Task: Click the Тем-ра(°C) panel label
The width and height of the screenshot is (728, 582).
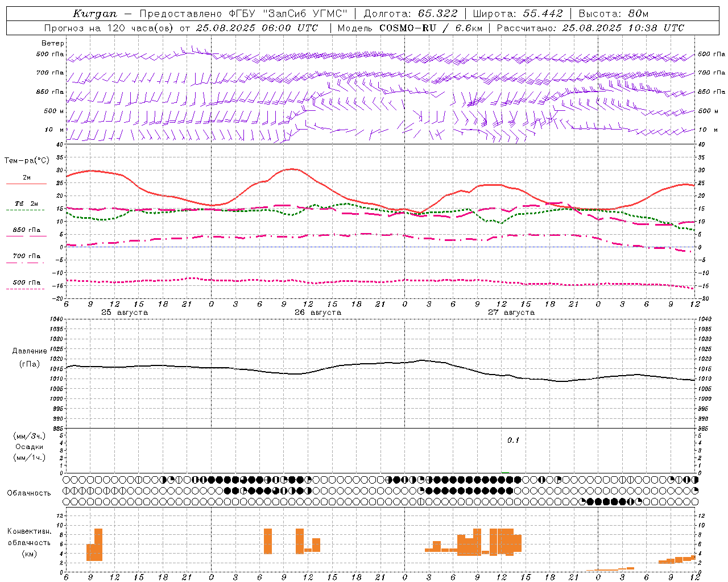Action: [x=27, y=161]
